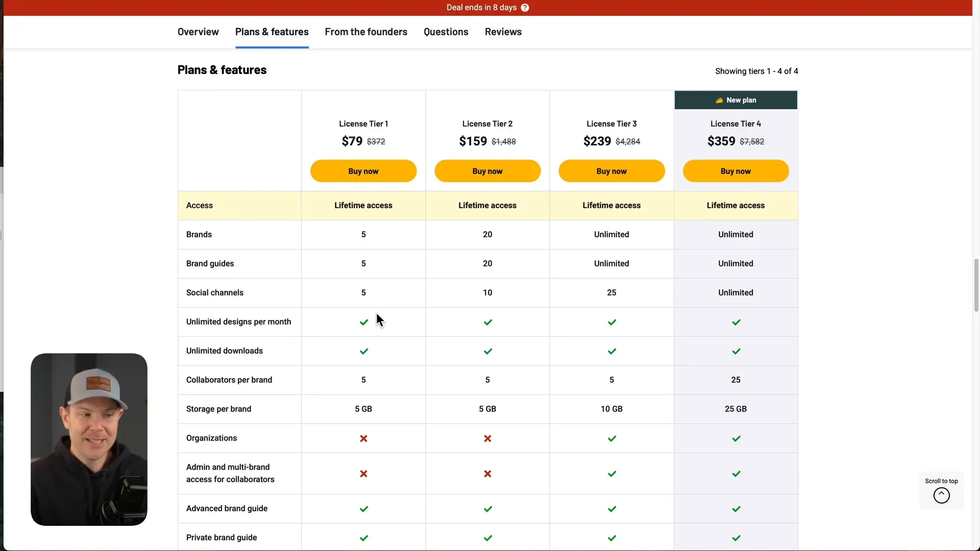This screenshot has width=980, height=551.
Task: Click the License Tier 2 $159 price
Action: (x=473, y=141)
